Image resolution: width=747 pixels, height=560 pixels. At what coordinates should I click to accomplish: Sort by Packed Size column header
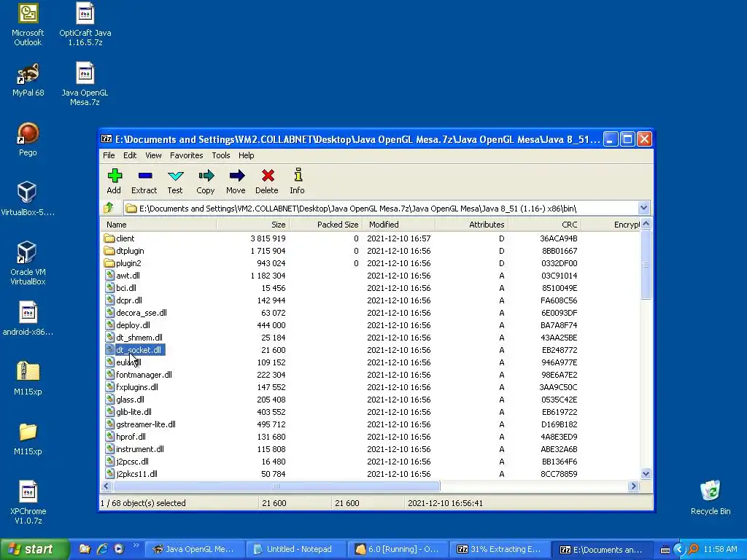pos(325,225)
